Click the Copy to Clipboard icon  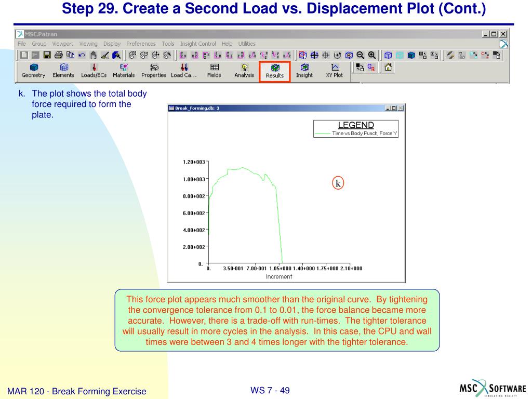click(x=70, y=55)
